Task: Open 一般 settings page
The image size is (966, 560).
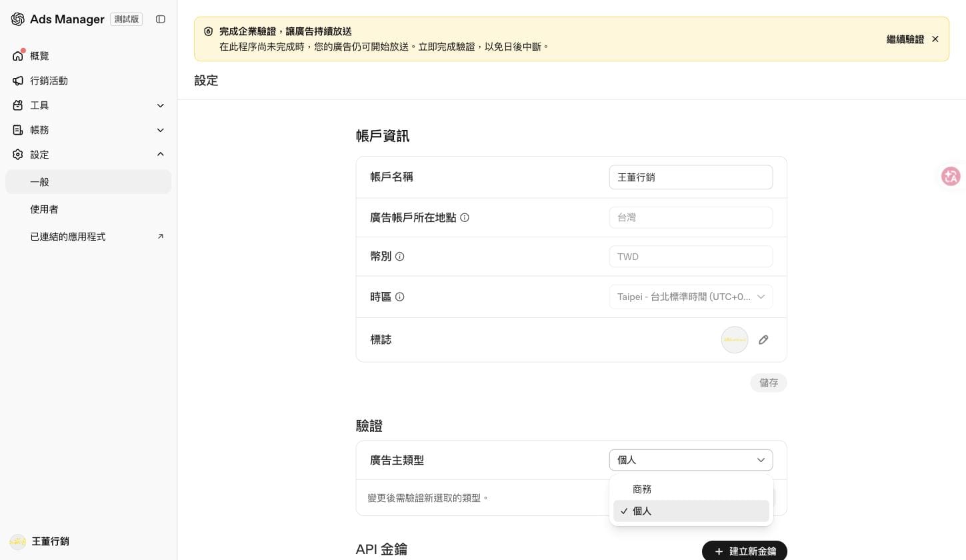Action: click(88, 182)
